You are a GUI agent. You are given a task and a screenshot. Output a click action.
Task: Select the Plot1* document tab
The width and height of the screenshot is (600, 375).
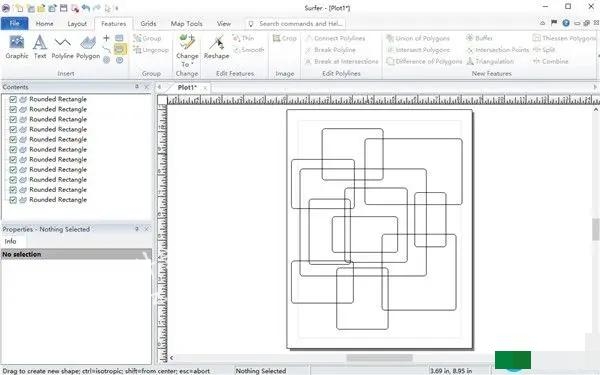coord(187,88)
